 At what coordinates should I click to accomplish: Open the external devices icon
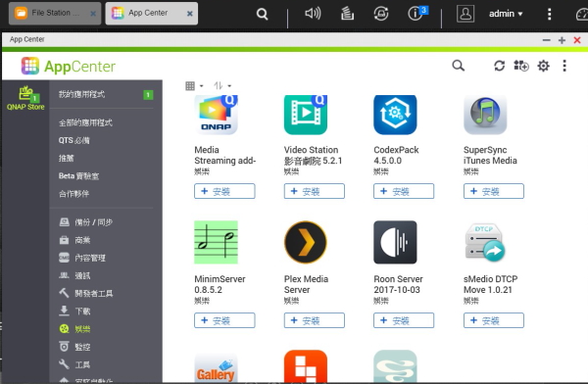[380, 14]
